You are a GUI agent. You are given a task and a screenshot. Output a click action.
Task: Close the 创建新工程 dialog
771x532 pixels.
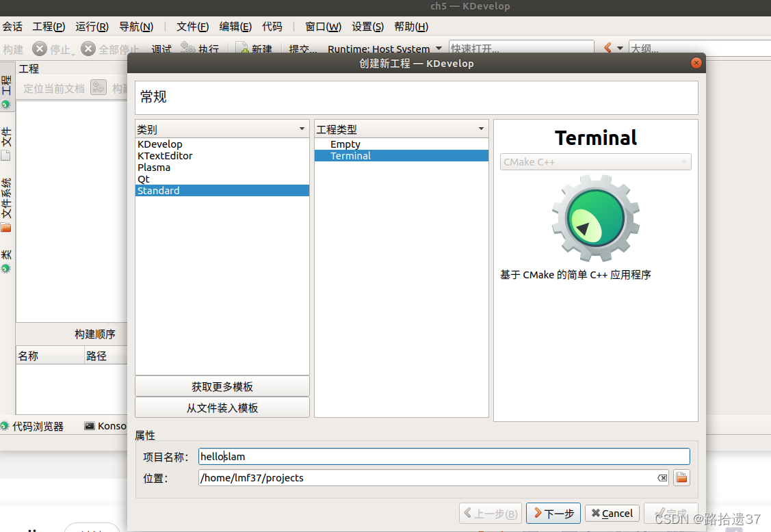[696, 63]
